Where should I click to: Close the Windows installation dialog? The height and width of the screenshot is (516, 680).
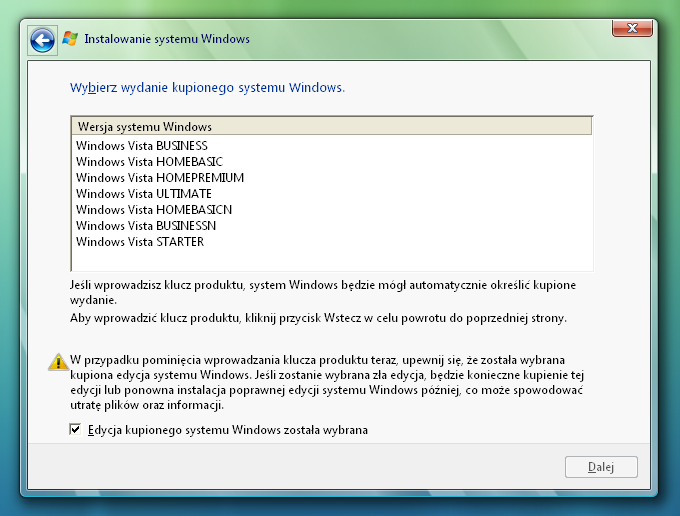point(632,28)
